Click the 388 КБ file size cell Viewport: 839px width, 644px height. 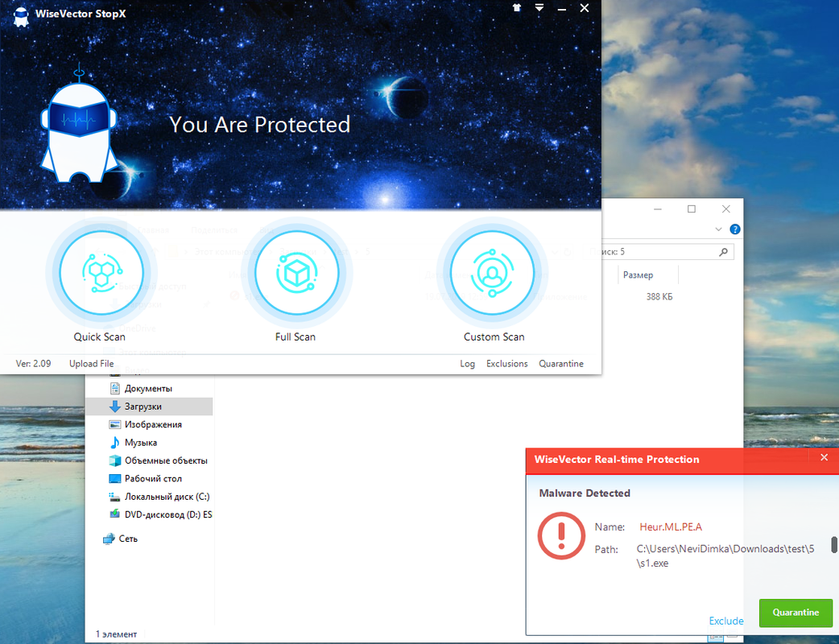[x=659, y=297]
